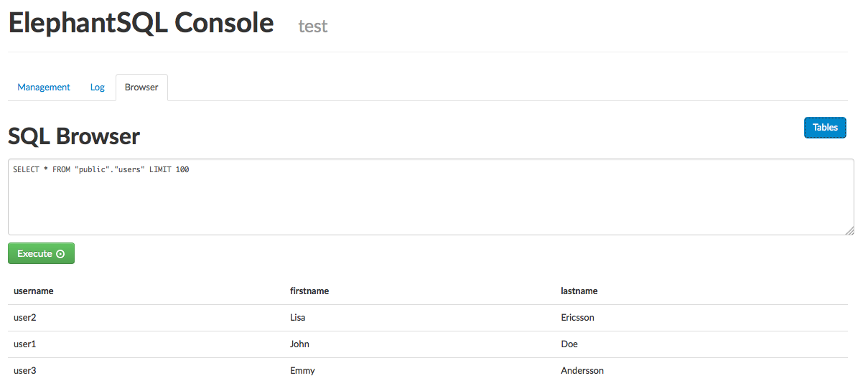Click the blue Tables button

pos(825,128)
